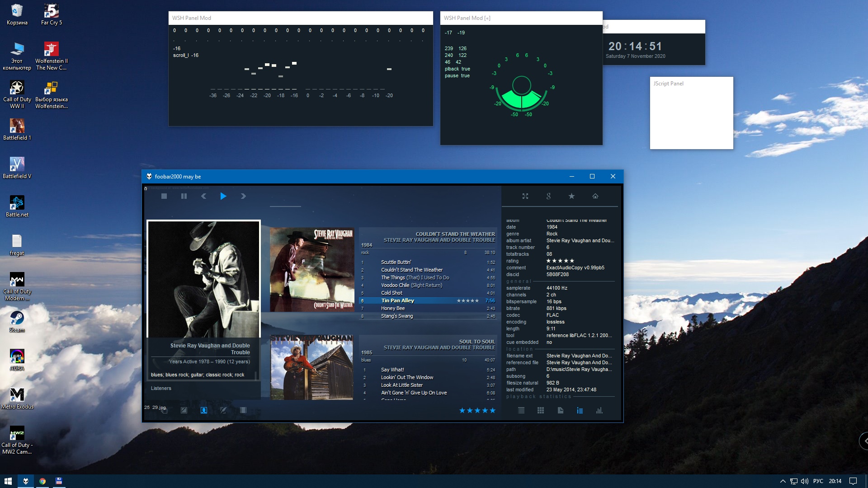Click the stop playback button
Screen dimensions: 868x488
164,196
